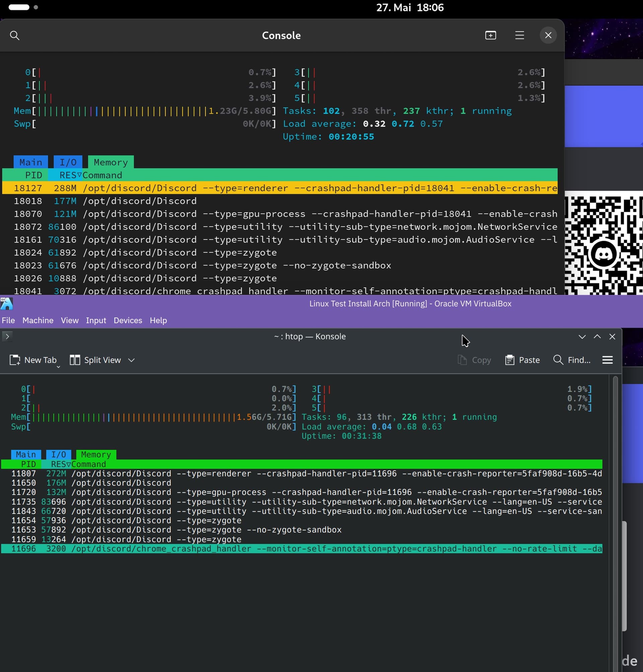Screen dimensions: 643x672
Task: Click Uptime 00:20:55 in Console htop
Action: [328, 136]
